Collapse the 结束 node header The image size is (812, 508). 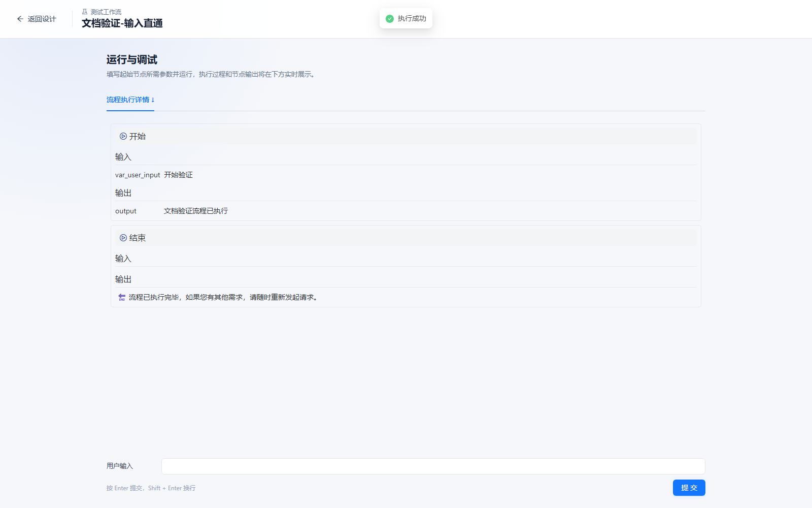(406, 238)
